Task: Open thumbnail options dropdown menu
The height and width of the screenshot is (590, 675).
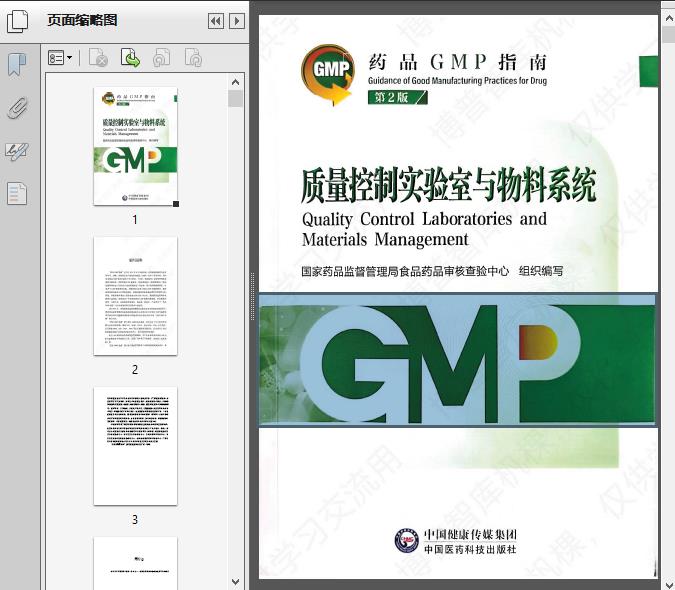Action: 60,58
